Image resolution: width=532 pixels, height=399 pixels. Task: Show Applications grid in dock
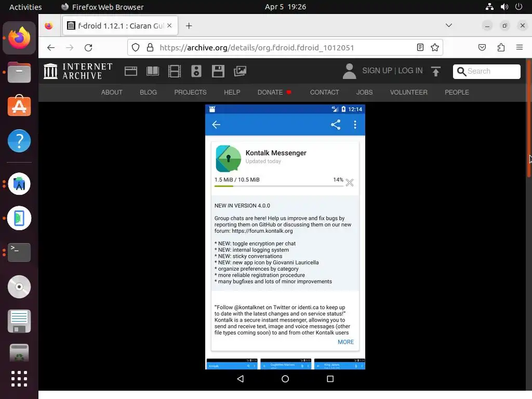click(x=19, y=379)
